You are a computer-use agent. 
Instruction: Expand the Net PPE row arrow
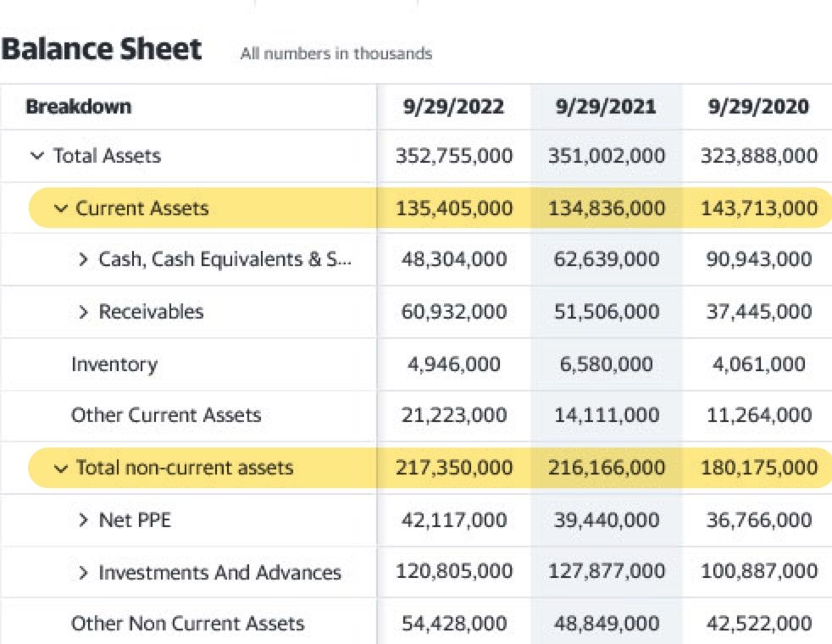[83, 520]
